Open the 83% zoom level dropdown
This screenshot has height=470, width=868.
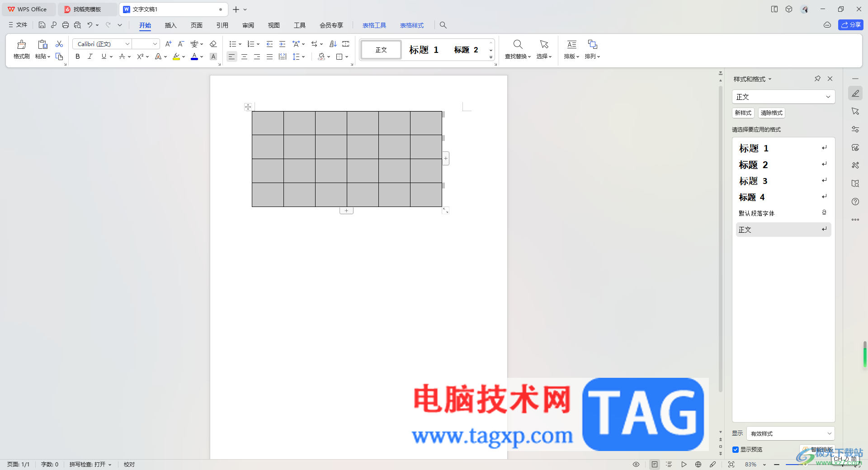[x=764, y=465]
